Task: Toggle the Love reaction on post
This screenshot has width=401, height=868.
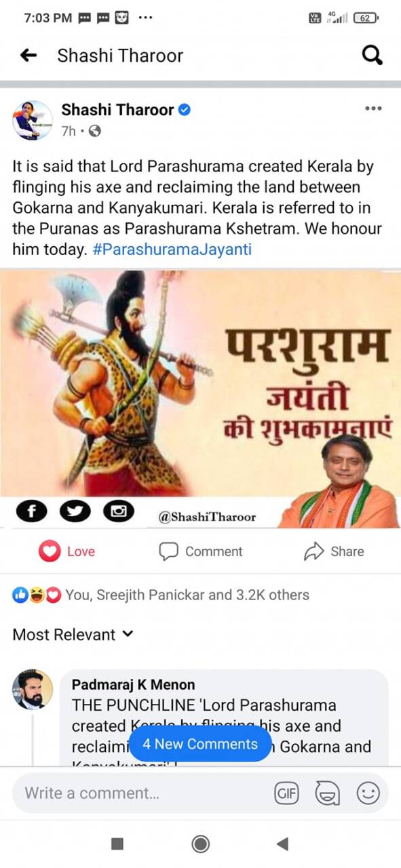Action: (66, 552)
